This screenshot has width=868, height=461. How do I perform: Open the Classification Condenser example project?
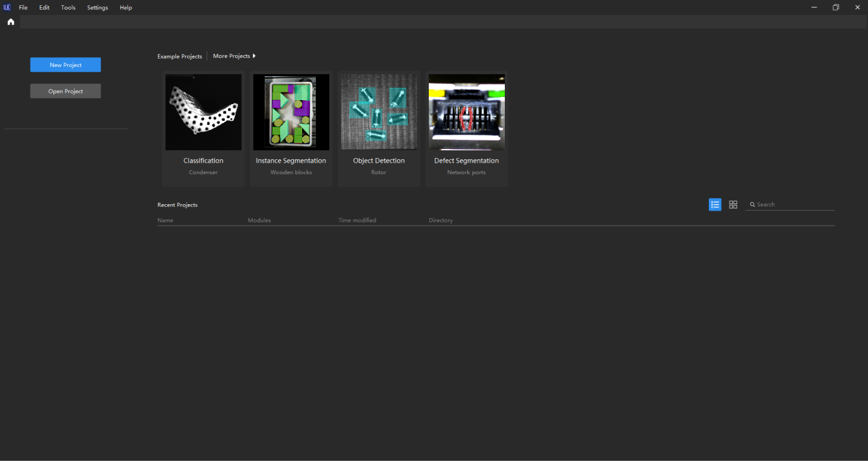203,112
